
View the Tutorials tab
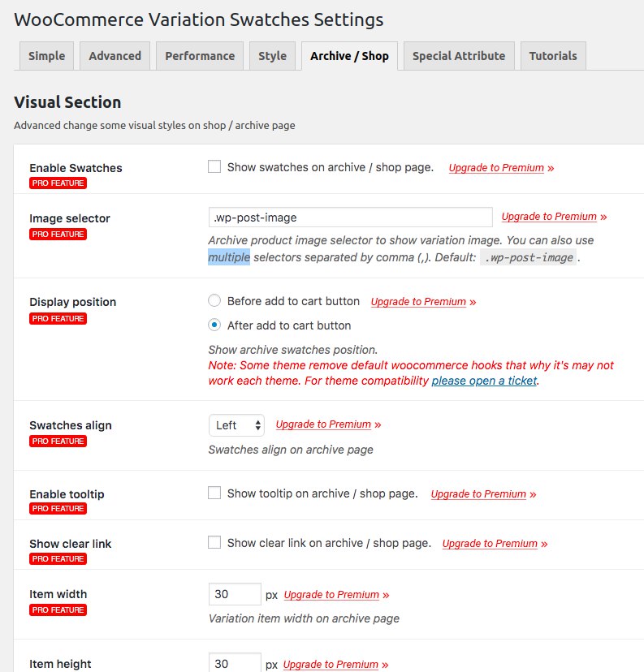click(553, 56)
